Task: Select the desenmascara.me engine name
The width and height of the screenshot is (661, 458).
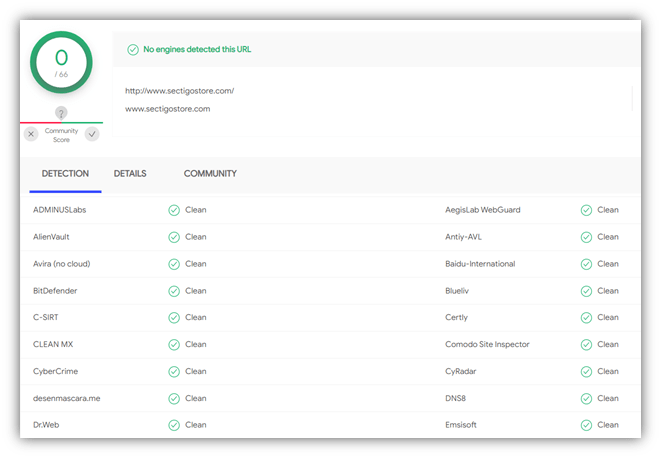Action: point(67,398)
